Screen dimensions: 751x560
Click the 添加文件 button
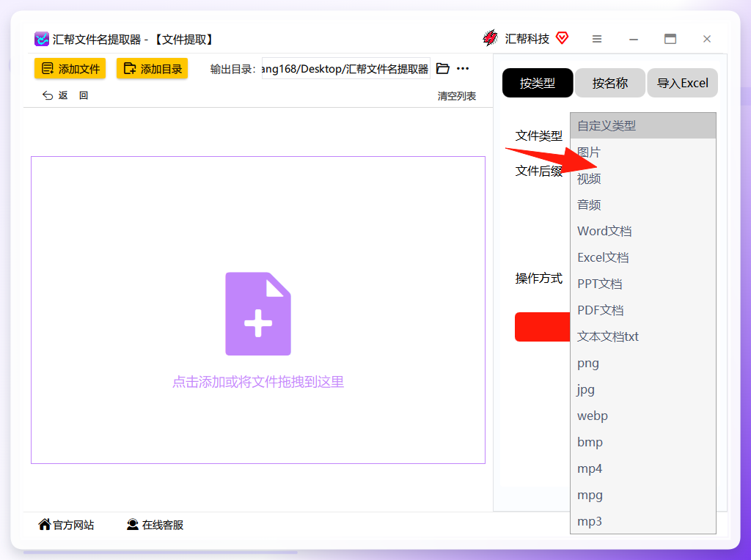coord(70,68)
